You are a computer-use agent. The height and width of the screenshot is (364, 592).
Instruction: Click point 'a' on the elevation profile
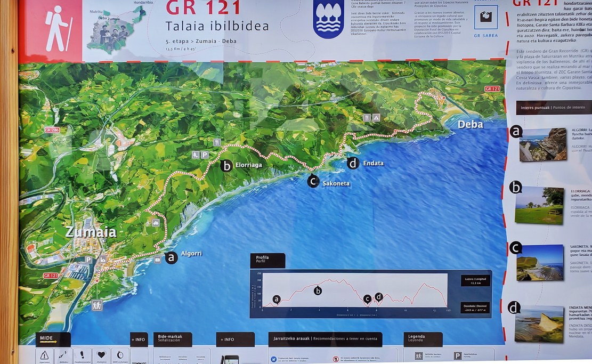(x=277, y=300)
